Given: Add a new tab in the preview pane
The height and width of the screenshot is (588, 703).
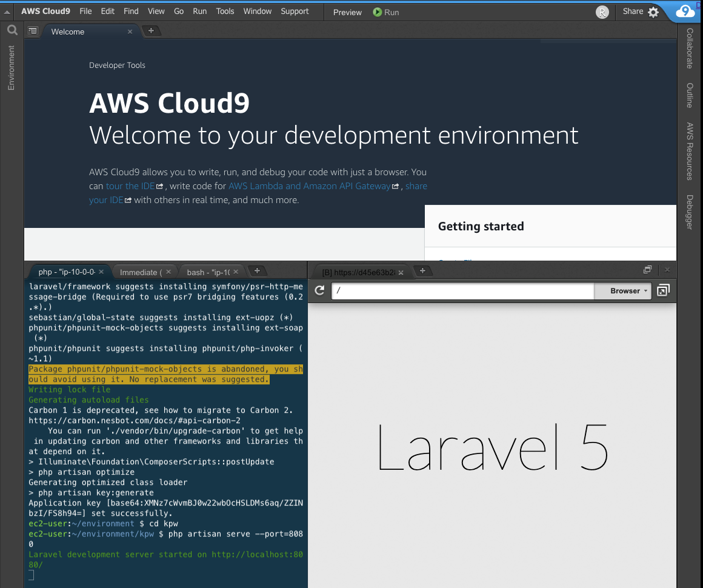Looking at the screenshot, I should (422, 270).
